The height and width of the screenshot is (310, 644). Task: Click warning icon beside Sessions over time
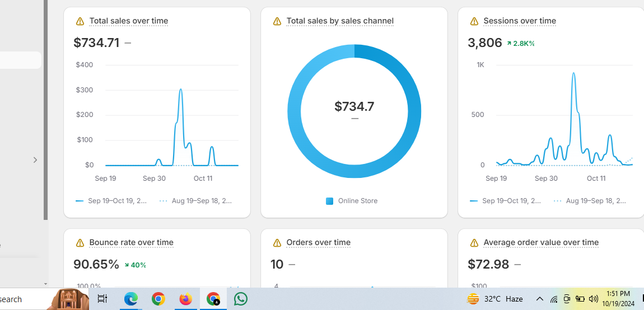click(x=474, y=21)
